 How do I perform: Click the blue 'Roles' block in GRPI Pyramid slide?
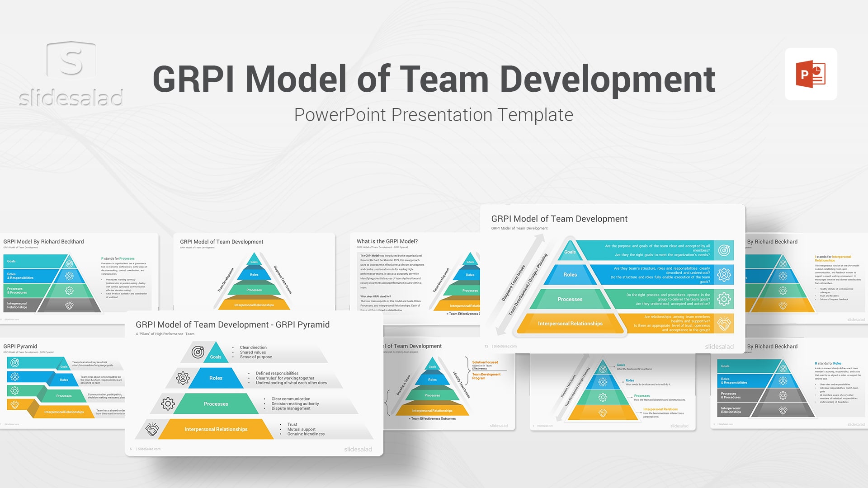[216, 378]
